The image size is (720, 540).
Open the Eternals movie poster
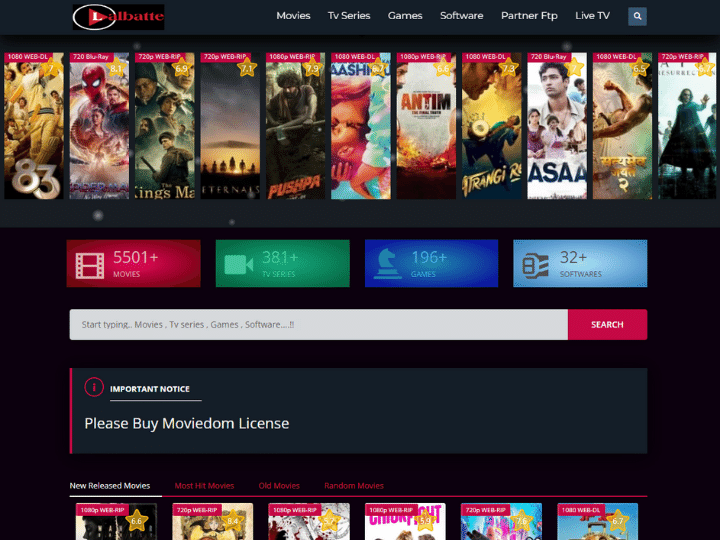[230, 125]
